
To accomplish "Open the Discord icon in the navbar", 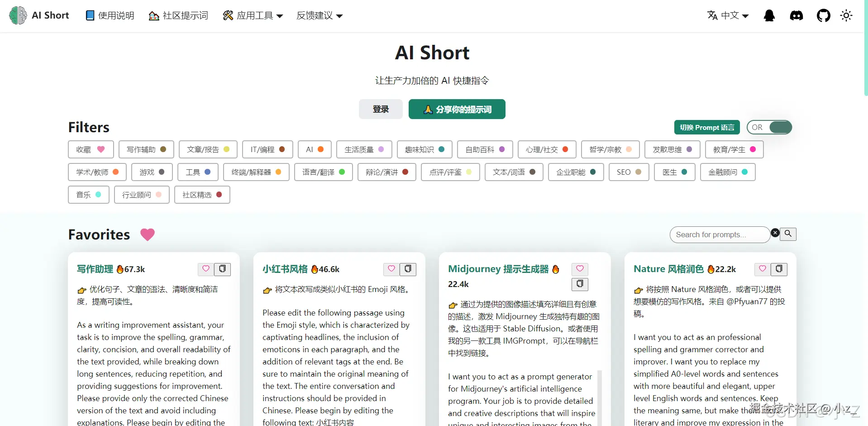I will [796, 16].
